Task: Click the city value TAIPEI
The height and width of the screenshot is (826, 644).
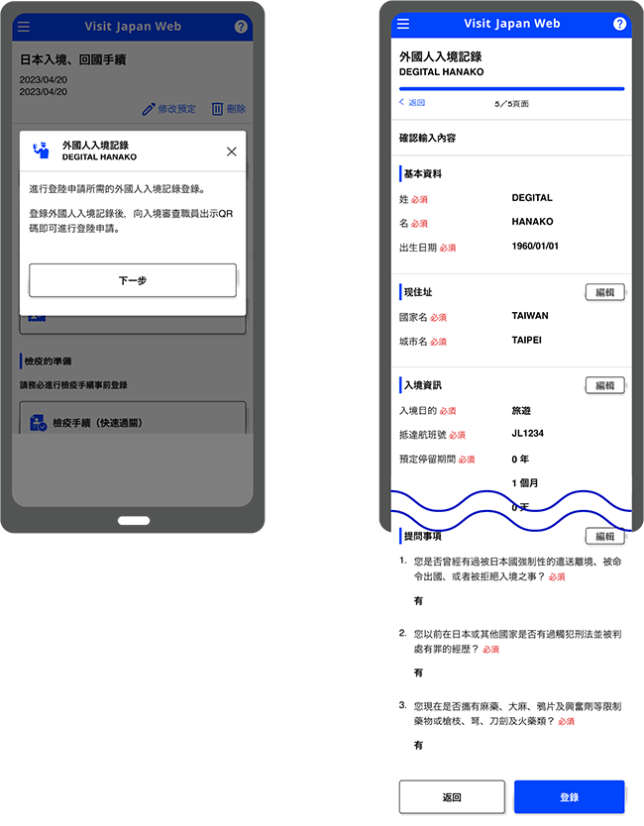Action: click(x=526, y=340)
